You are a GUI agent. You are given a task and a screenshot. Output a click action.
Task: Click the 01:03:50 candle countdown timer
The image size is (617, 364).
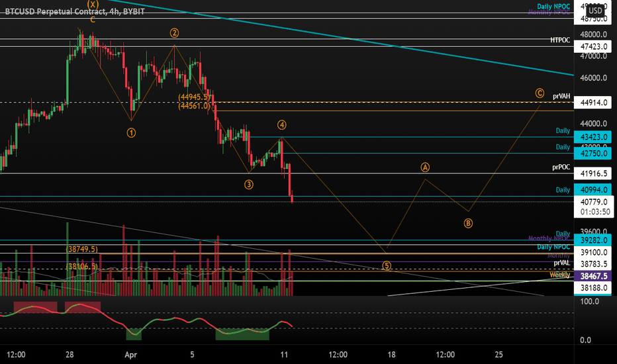[594, 212]
